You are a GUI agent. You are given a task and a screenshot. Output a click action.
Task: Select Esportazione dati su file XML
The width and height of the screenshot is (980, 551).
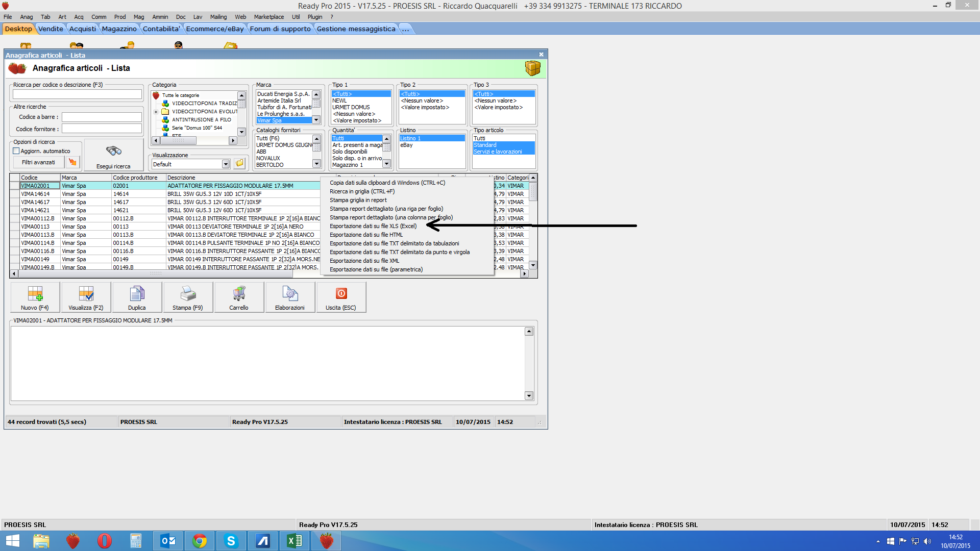point(364,261)
